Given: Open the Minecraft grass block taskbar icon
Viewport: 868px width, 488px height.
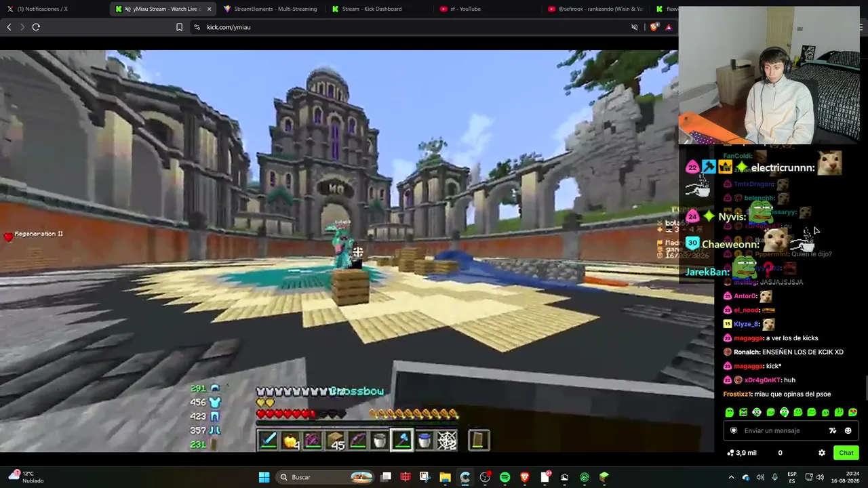Looking at the screenshot, I should click(x=604, y=477).
